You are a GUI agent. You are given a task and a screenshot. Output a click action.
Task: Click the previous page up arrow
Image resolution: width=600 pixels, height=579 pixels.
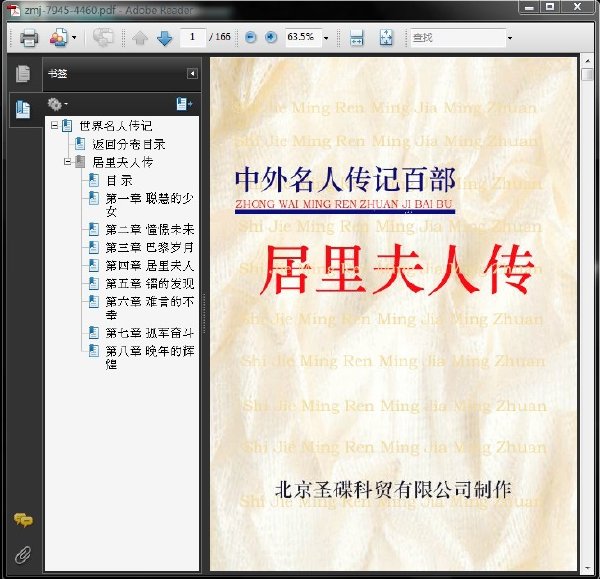(x=140, y=38)
